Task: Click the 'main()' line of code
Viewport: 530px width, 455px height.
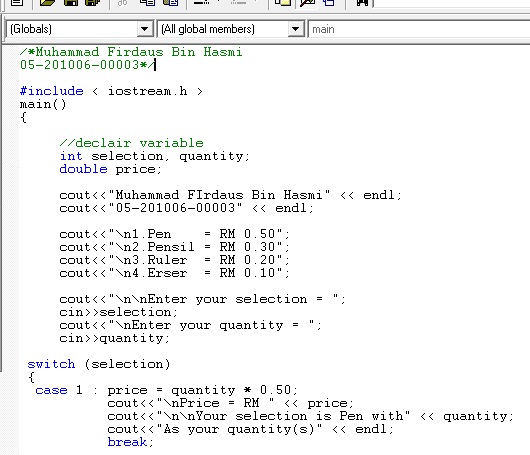Action: coord(43,104)
